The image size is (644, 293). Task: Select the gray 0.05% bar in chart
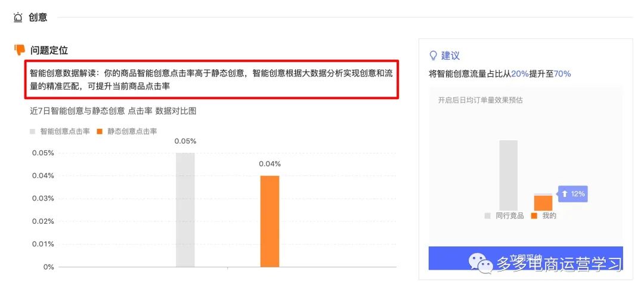[x=185, y=210]
